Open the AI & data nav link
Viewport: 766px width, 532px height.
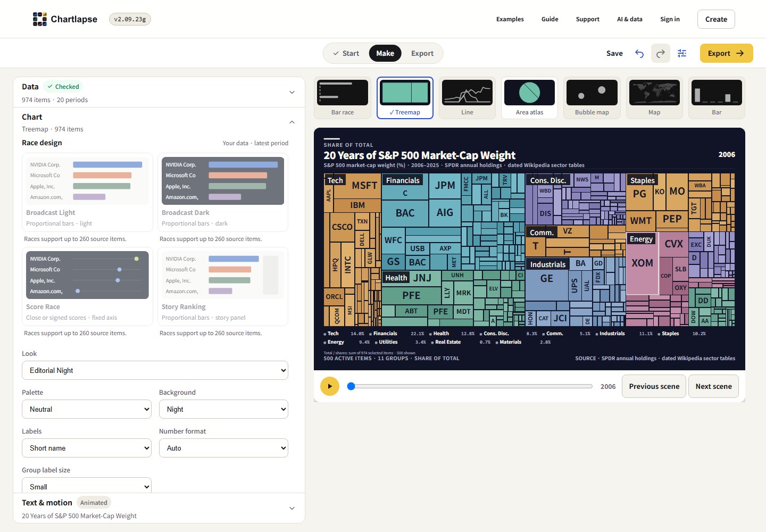click(x=630, y=19)
